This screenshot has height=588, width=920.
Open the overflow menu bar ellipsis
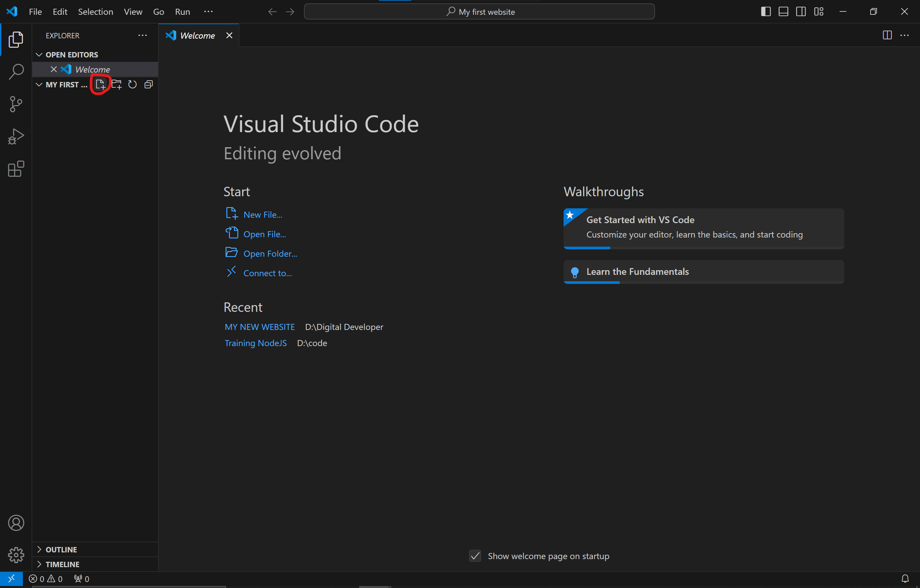point(208,11)
